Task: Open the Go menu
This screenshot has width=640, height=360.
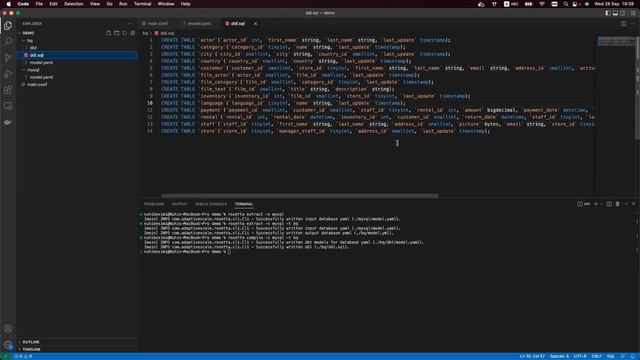Action: coord(109,4)
